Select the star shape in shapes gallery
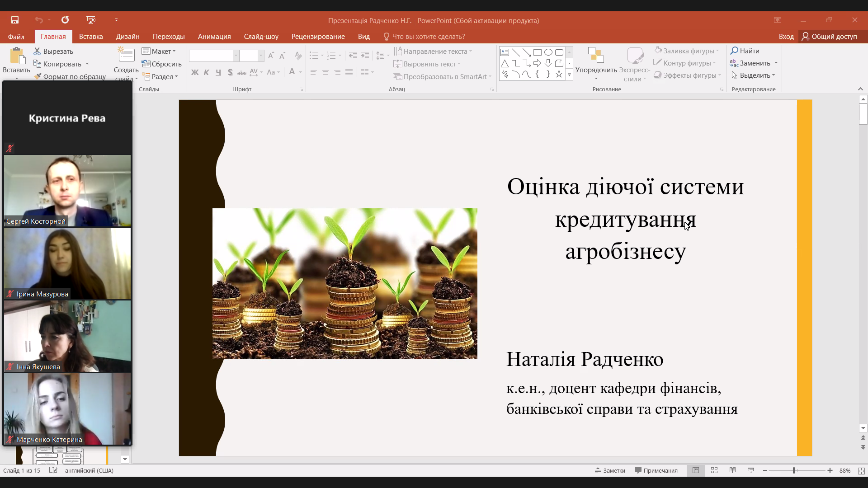Screen dimensions: 868x488 pos(559,74)
